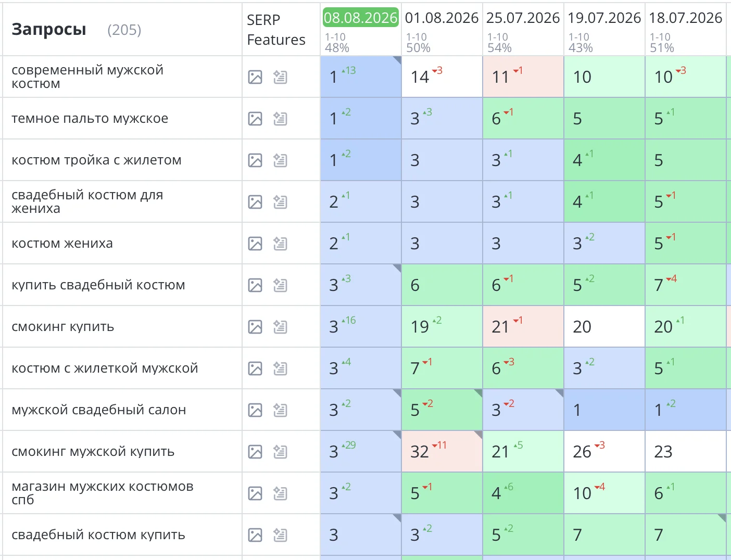Viewport: 731px width, 560px height.
Task: Click AI overview icon for свадебный костюм купить
Action: click(x=280, y=535)
